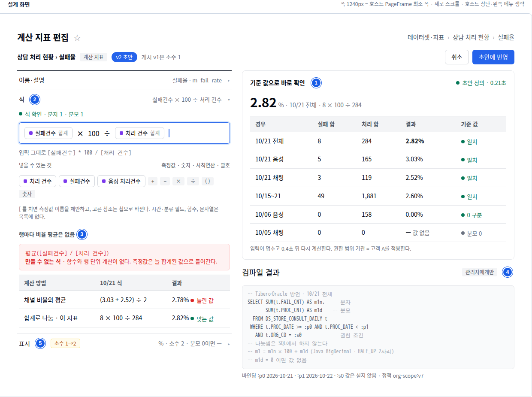Select the 처리 건수 합계 chip in formula field

pyautogui.click(x=139, y=133)
